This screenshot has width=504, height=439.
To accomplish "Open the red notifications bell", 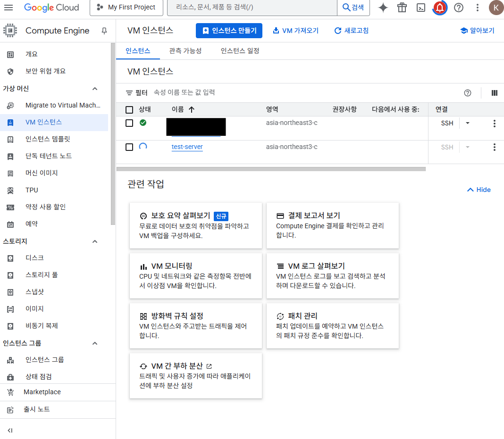I will pyautogui.click(x=440, y=8).
